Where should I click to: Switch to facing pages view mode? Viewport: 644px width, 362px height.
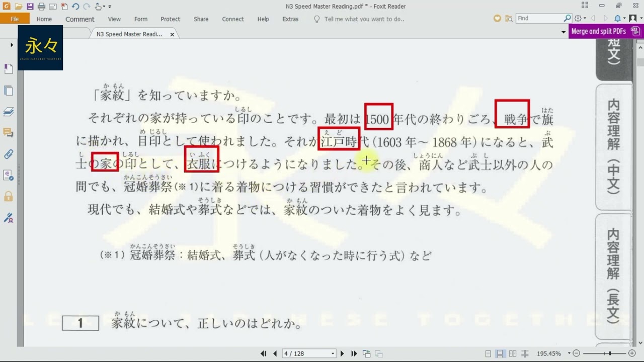(x=513, y=353)
